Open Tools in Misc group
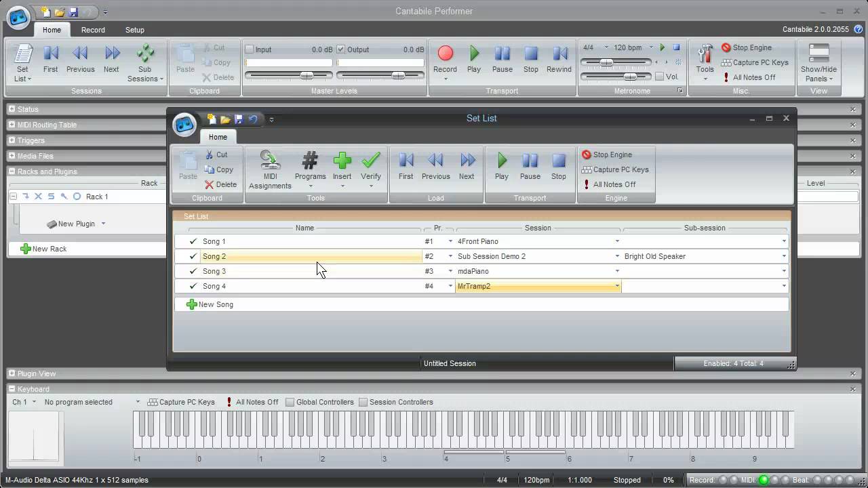The height and width of the screenshot is (488, 868). click(x=705, y=62)
